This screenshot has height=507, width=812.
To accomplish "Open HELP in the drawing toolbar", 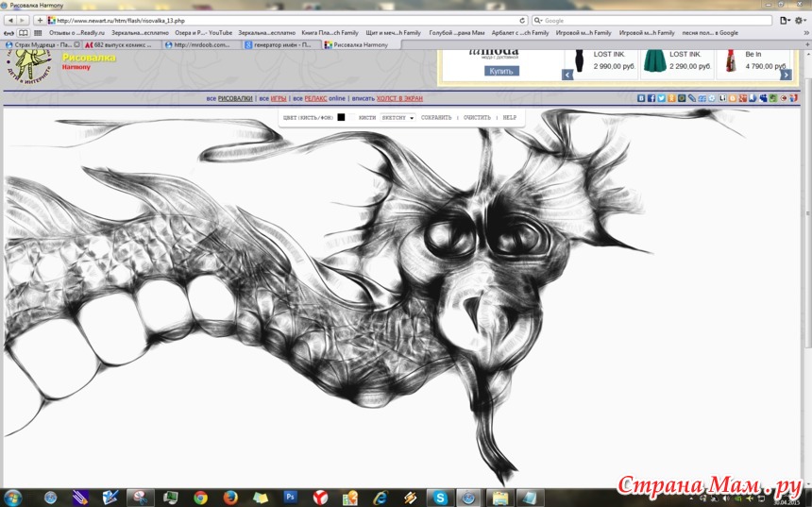I will [x=510, y=118].
